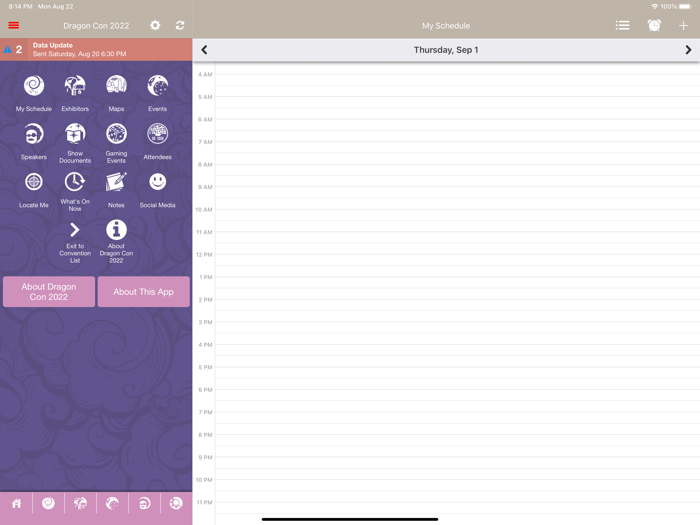Go to next day arrow
Screen dimensions: 700x525
click(x=688, y=50)
